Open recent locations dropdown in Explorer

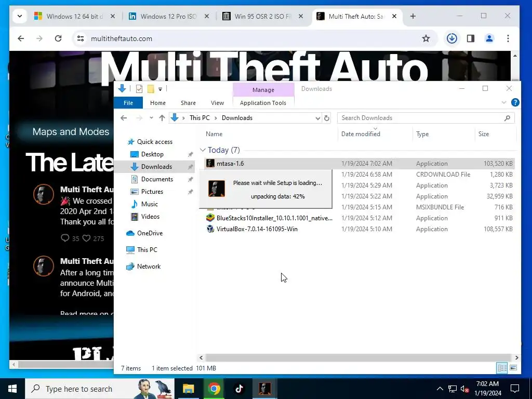[151, 118]
